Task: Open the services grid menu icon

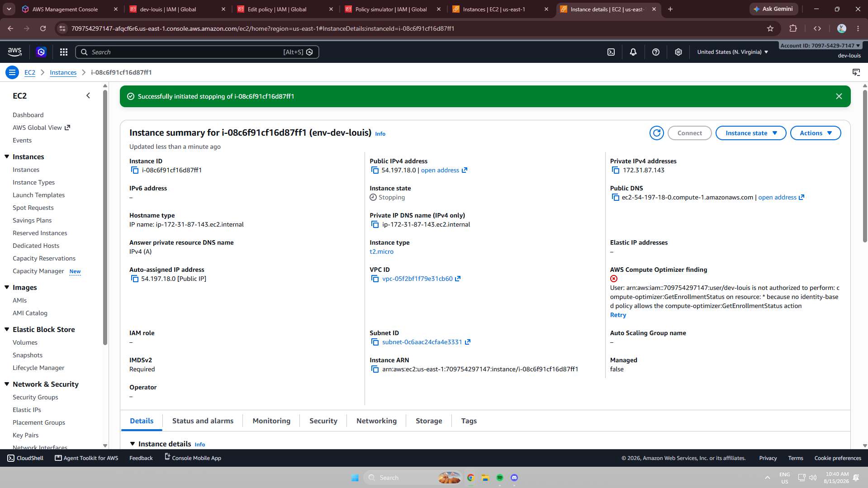Action: [64, 52]
